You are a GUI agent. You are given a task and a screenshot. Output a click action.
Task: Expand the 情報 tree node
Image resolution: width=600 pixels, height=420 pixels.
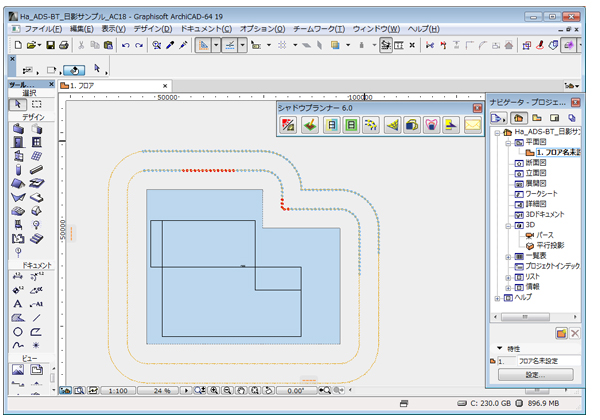point(508,287)
